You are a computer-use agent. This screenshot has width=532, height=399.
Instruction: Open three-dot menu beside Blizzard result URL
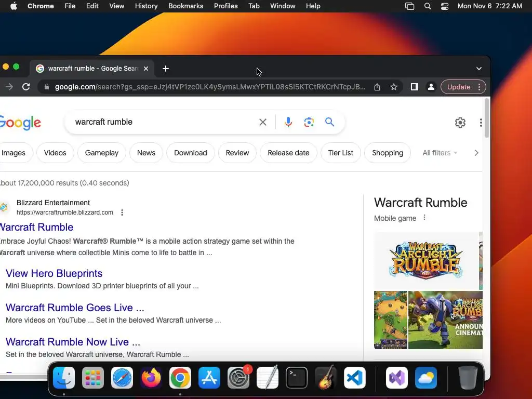[x=122, y=212]
